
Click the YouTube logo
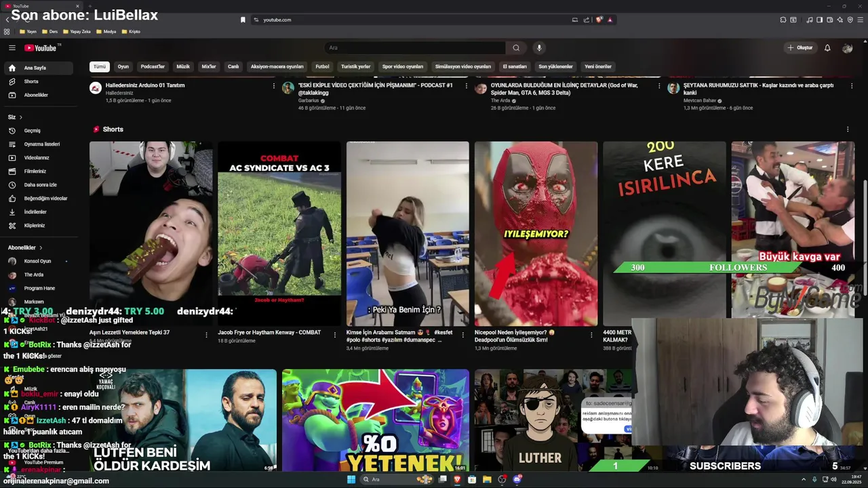pos(42,47)
